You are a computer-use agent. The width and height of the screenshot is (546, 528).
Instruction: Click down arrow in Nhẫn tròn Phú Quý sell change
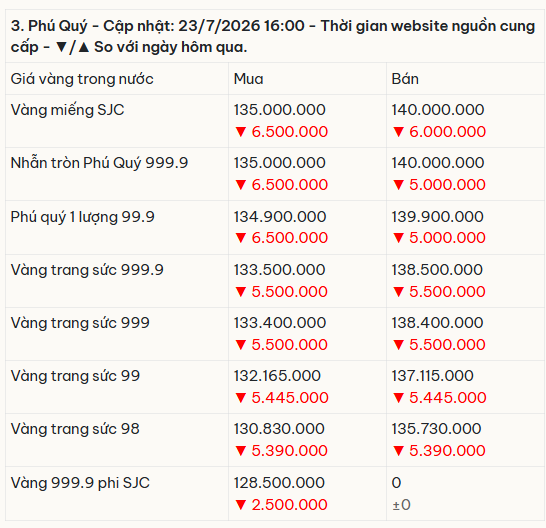398,185
